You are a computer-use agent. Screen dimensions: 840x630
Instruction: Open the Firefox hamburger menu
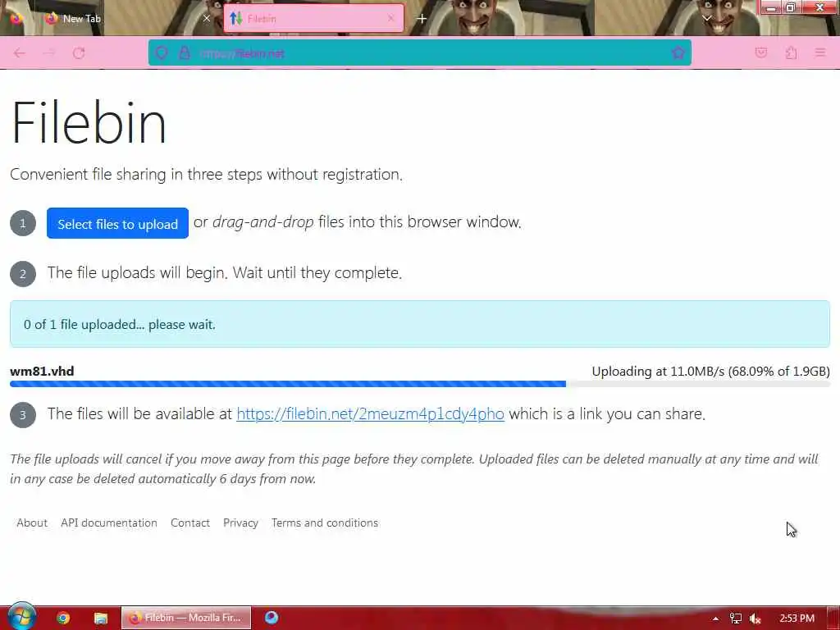pos(820,52)
